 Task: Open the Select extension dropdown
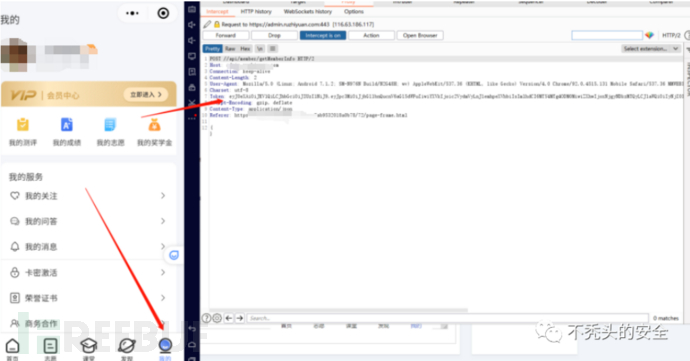coord(651,48)
